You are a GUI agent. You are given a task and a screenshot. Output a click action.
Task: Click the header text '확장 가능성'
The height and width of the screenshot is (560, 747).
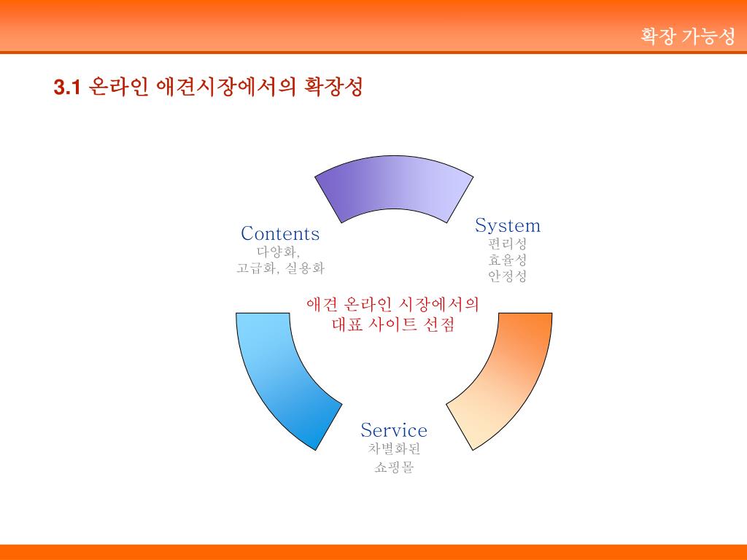tap(687, 36)
